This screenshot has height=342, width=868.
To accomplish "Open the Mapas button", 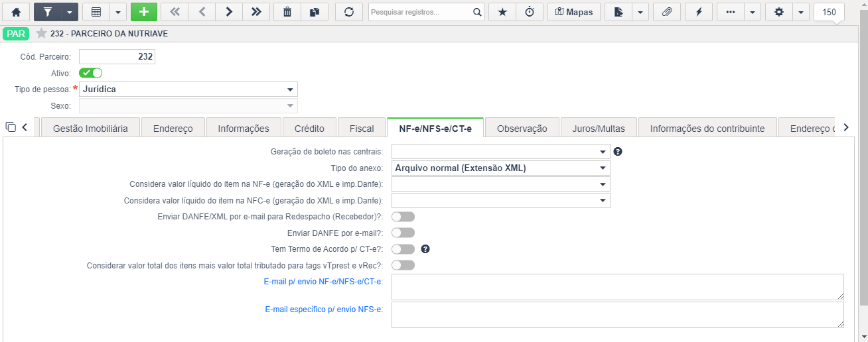I will [574, 12].
